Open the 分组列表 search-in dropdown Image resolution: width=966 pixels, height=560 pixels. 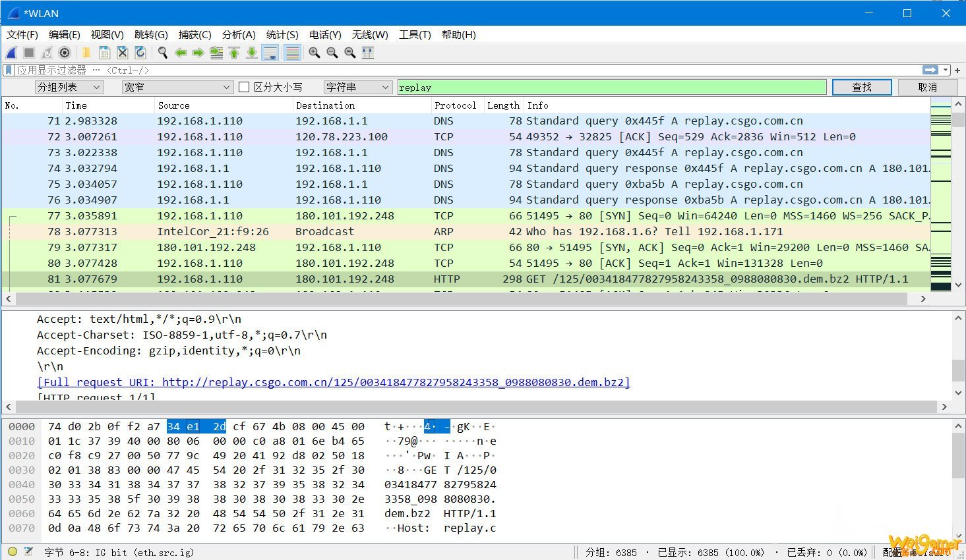[69, 87]
